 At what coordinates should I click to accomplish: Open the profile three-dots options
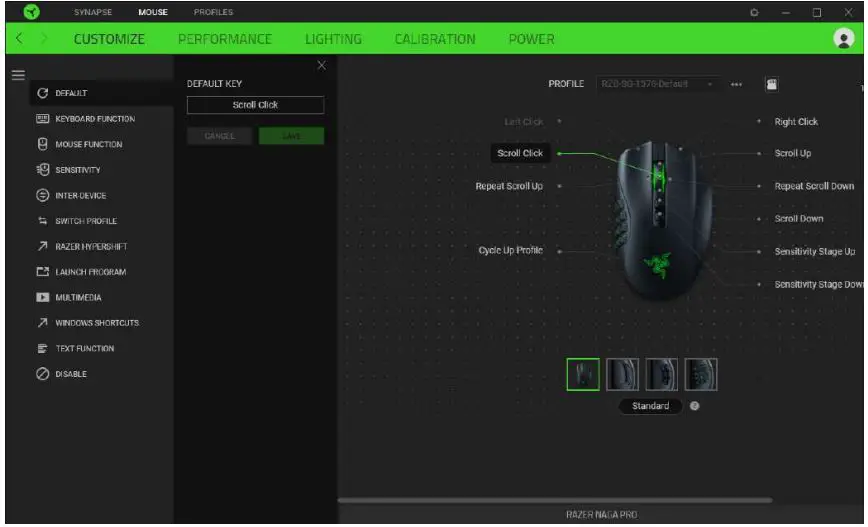tap(736, 85)
